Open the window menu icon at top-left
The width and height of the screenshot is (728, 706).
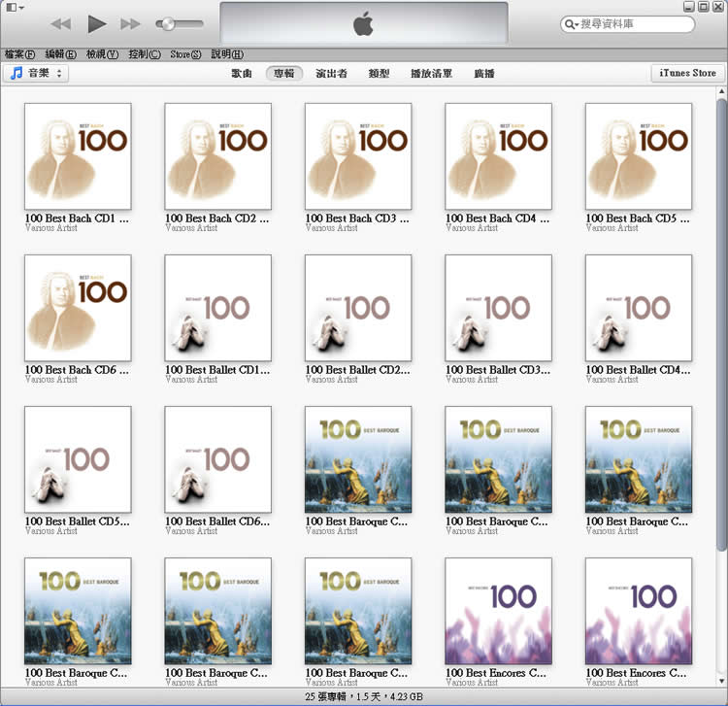[x=16, y=7]
